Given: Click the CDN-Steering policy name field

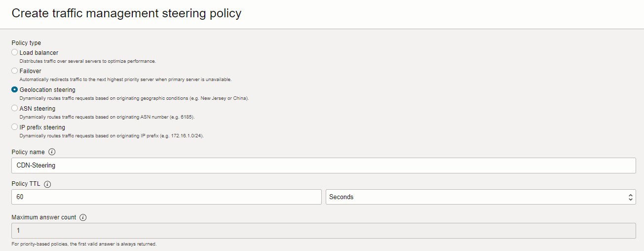Looking at the screenshot, I should pyautogui.click(x=323, y=166).
